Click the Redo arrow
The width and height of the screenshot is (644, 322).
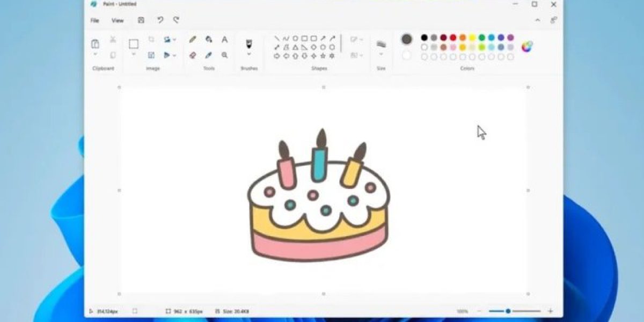[x=175, y=20]
